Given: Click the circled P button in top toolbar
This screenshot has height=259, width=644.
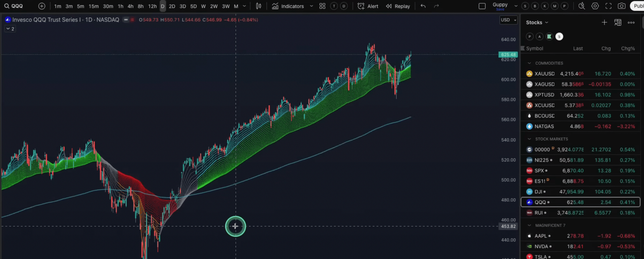Looking at the screenshot, I should click(565, 6).
